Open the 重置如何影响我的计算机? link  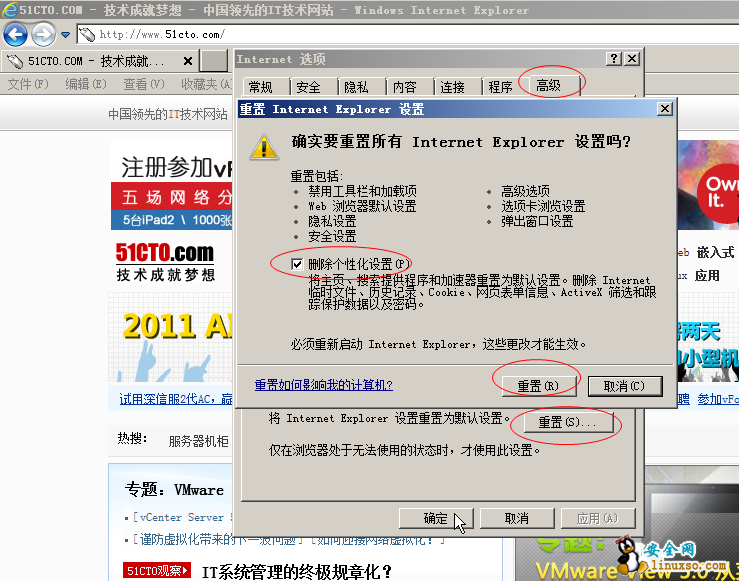[323, 385]
